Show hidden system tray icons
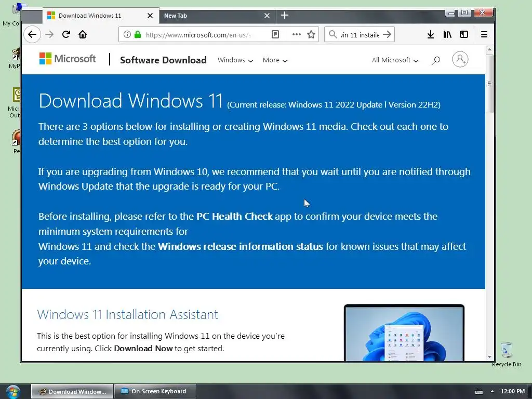The width and height of the screenshot is (532, 399). coord(492,391)
